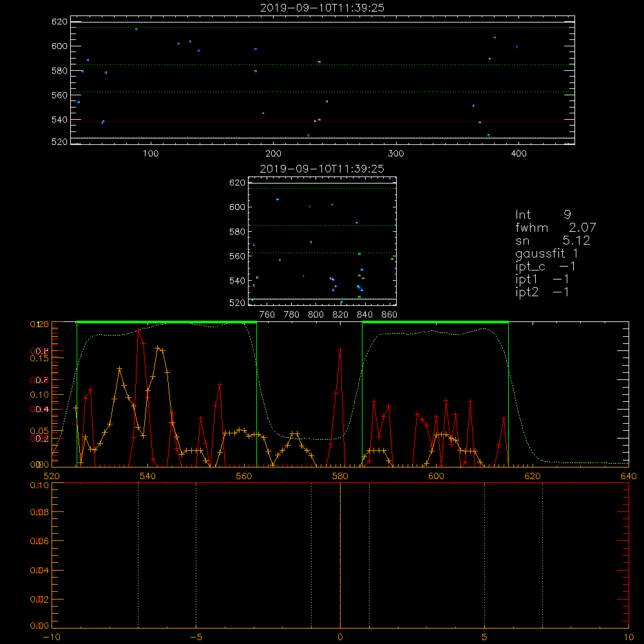Image resolution: width=644 pixels, height=644 pixels.
Task: Click the tall red peak near 580
Action: pyautogui.click(x=340, y=350)
